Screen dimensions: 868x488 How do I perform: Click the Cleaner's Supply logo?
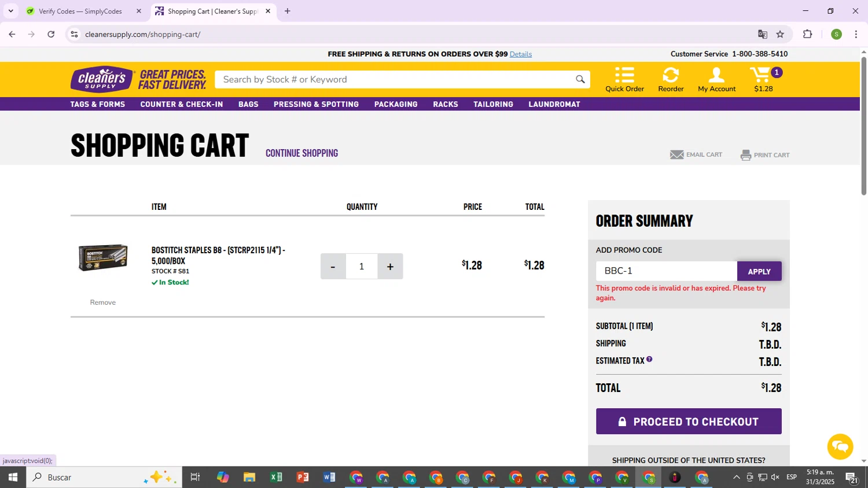click(102, 79)
